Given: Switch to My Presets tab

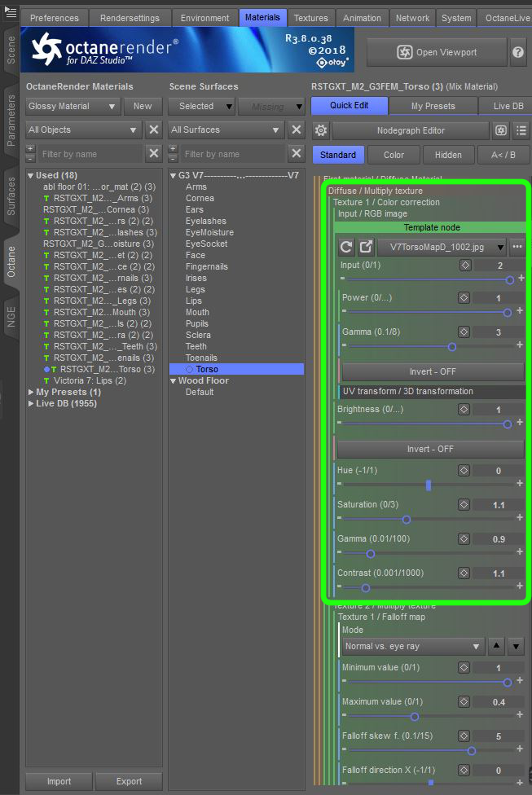Looking at the screenshot, I should (433, 106).
